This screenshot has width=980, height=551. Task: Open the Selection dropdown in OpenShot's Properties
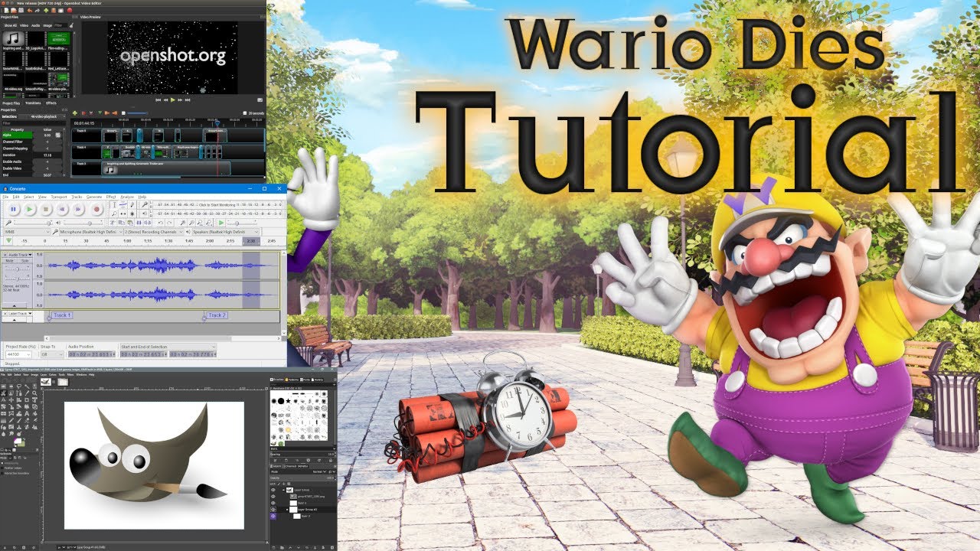(x=42, y=116)
